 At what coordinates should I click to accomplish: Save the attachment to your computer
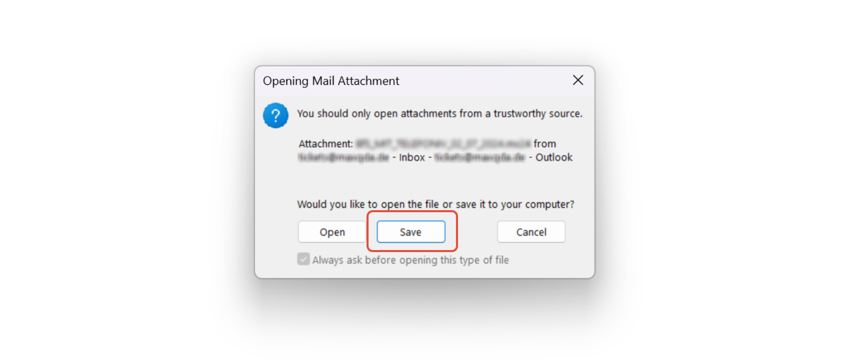point(411,232)
